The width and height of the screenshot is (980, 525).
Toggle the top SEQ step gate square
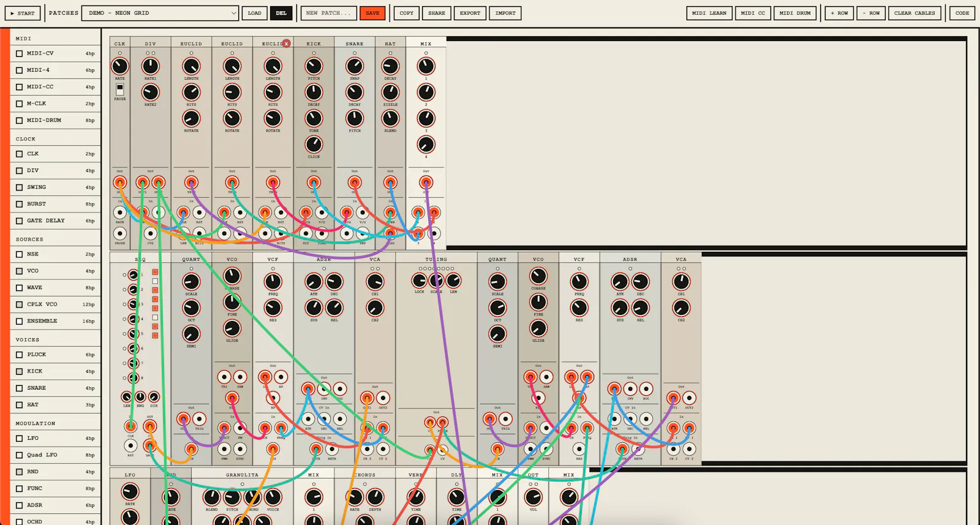(155, 272)
